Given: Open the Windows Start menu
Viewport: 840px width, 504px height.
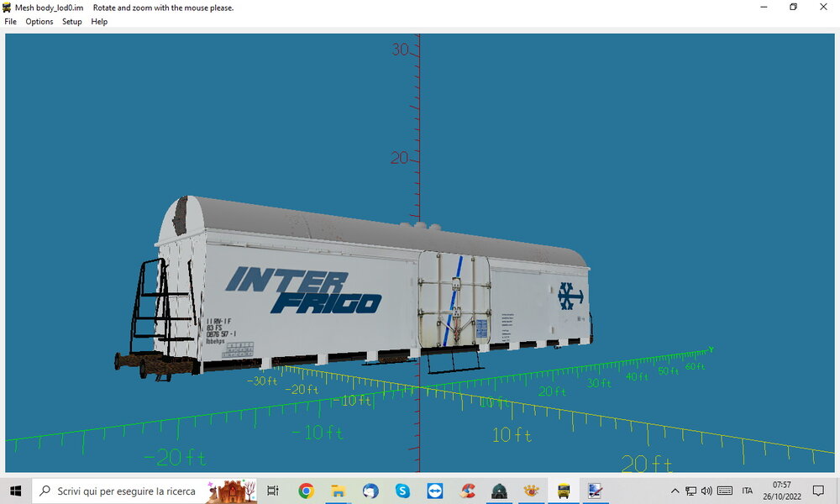Looking at the screenshot, I should (15, 491).
